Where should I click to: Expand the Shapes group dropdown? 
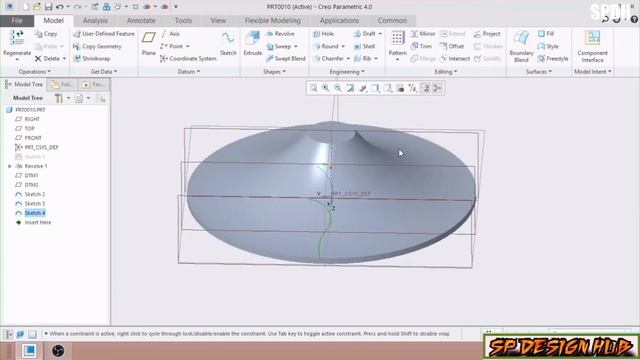coord(274,72)
